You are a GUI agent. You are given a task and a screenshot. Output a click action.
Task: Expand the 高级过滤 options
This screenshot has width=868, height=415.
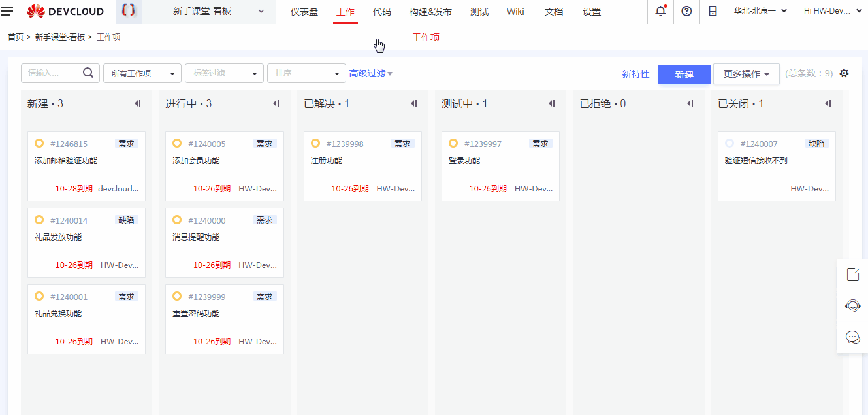tap(369, 73)
